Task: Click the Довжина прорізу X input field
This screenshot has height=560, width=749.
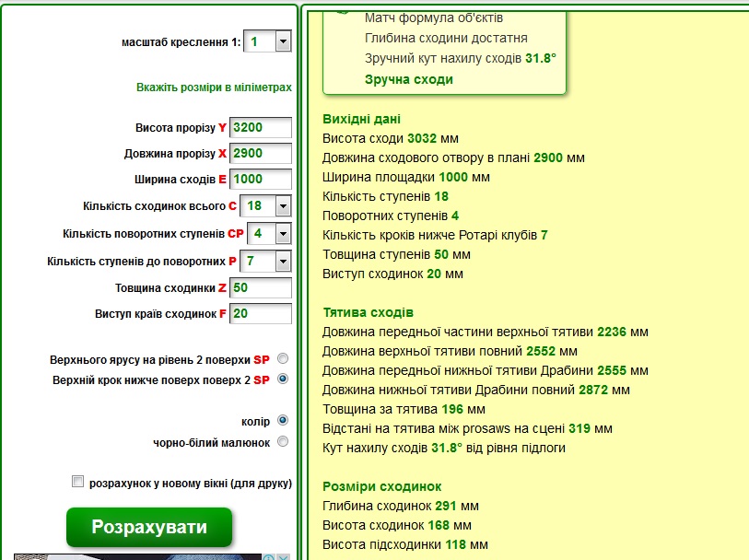Action: (261, 153)
